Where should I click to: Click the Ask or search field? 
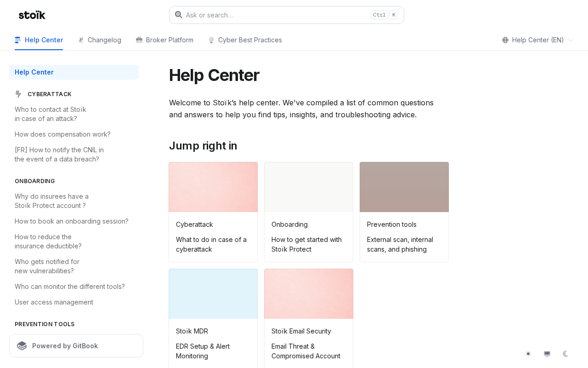coord(287,15)
